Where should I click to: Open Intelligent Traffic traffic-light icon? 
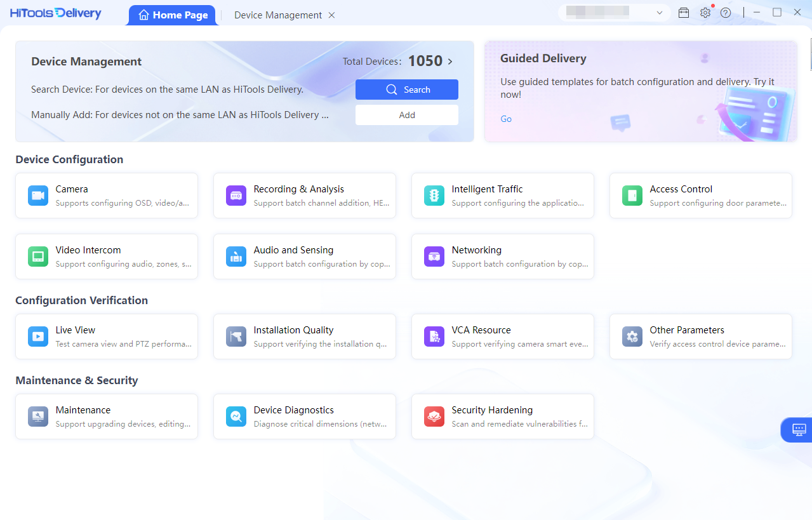pos(434,196)
